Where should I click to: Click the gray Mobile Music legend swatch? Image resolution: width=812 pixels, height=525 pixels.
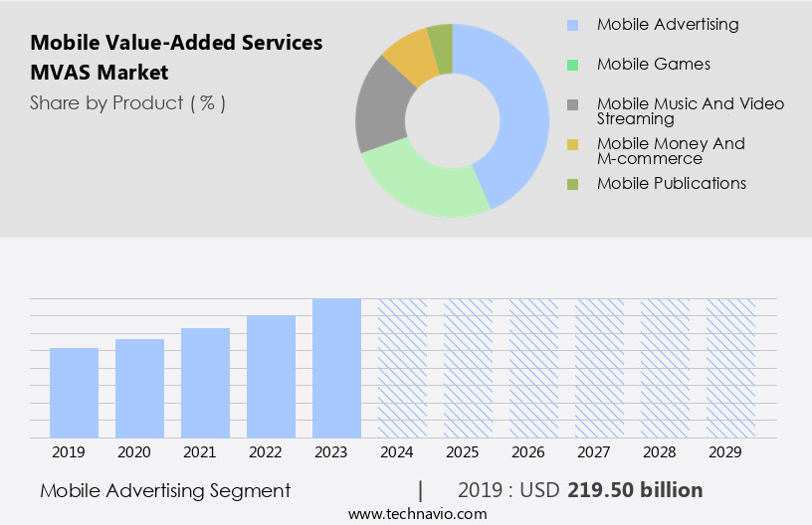[572, 104]
